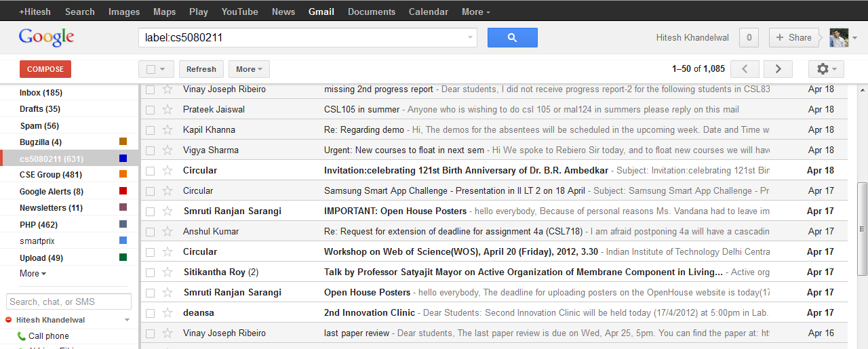Tick checkbox for missing 2nd progress report email
The height and width of the screenshot is (349, 868).
(x=151, y=89)
